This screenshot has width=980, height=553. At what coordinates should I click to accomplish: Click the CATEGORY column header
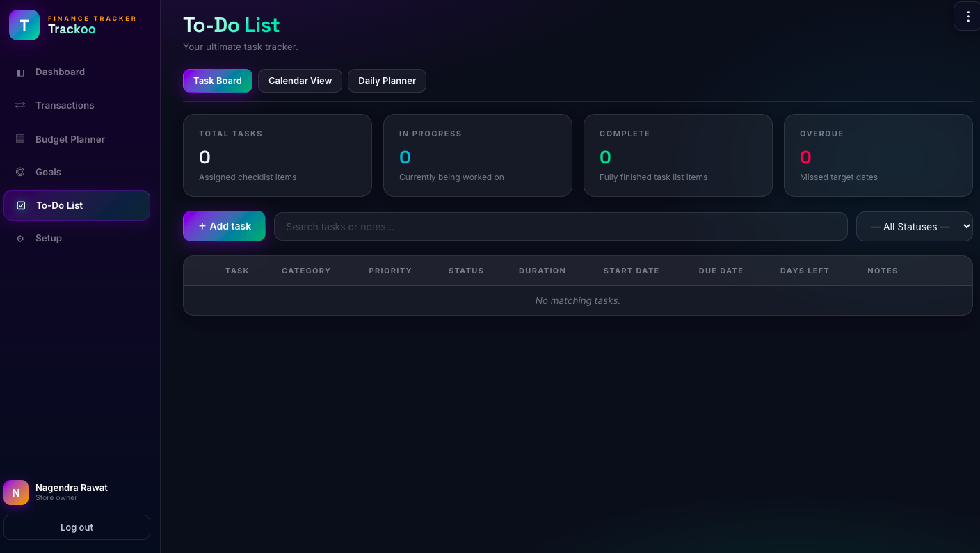tap(306, 271)
